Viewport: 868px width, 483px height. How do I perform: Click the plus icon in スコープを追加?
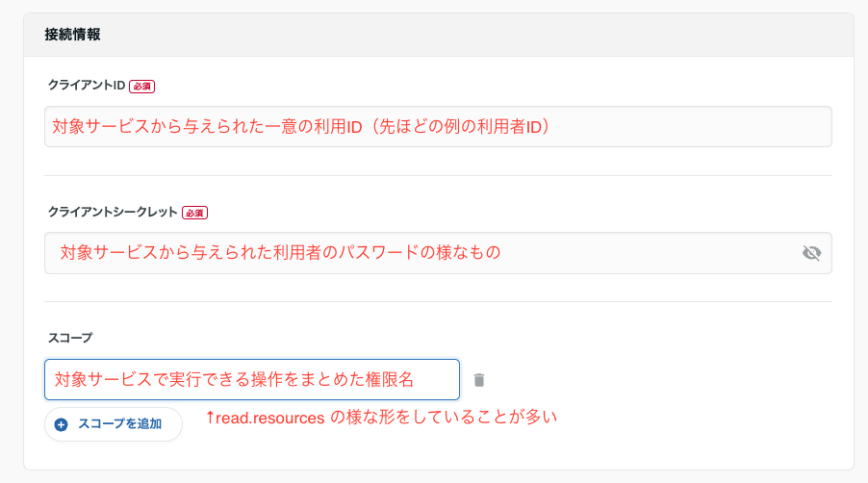pos(62,424)
